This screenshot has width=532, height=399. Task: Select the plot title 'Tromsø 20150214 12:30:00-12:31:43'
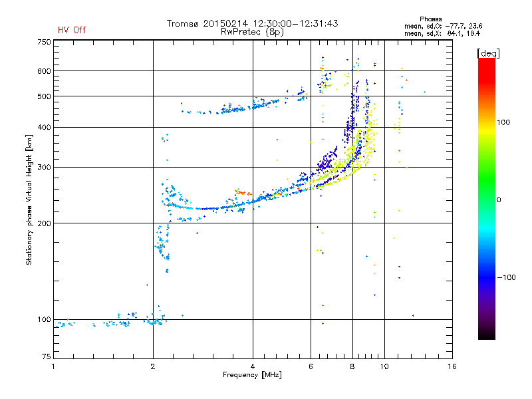coord(252,23)
